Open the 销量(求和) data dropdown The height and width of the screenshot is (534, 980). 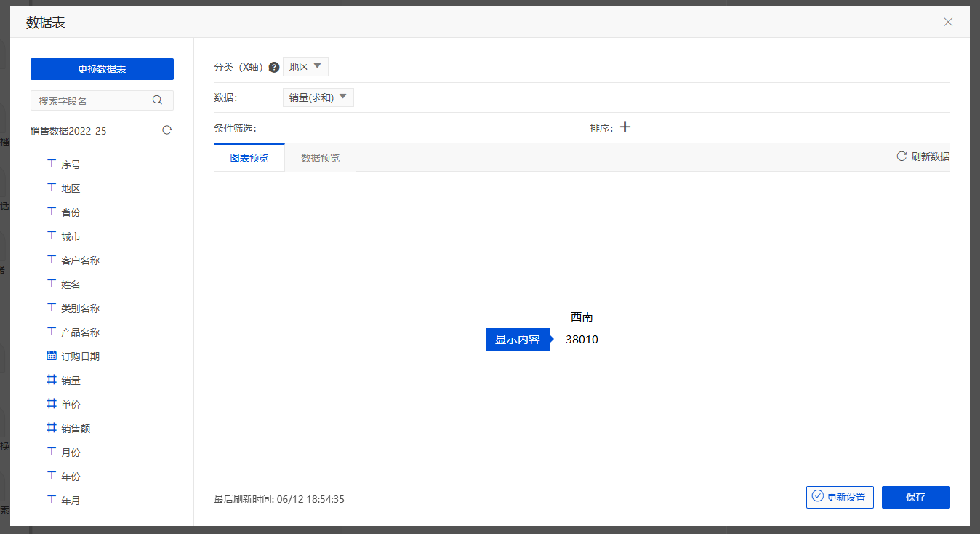coord(318,97)
